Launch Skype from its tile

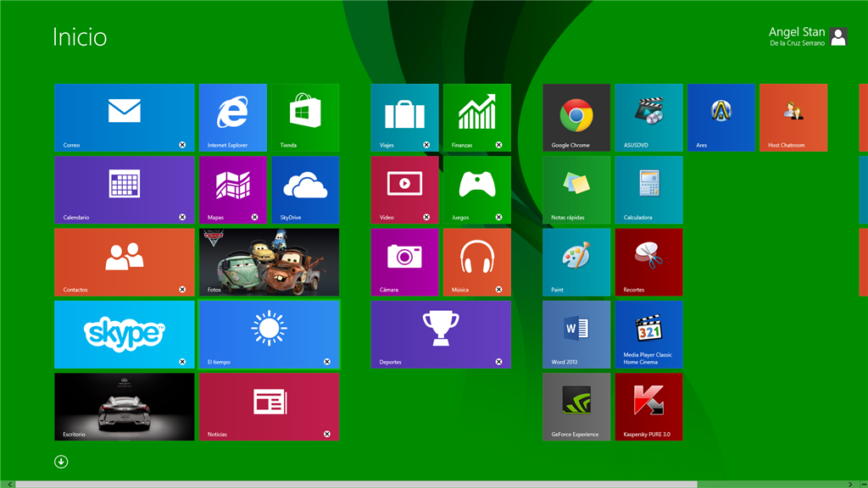[x=125, y=335]
